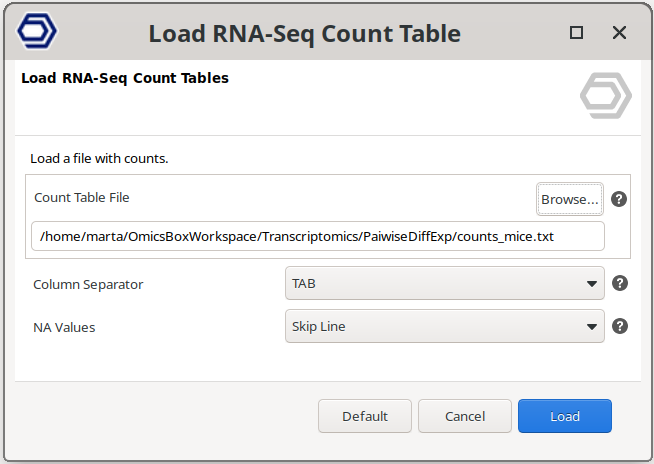Click the OmicsBox logo in title bar
Screen dimensions: 654x464
(x=38, y=32)
